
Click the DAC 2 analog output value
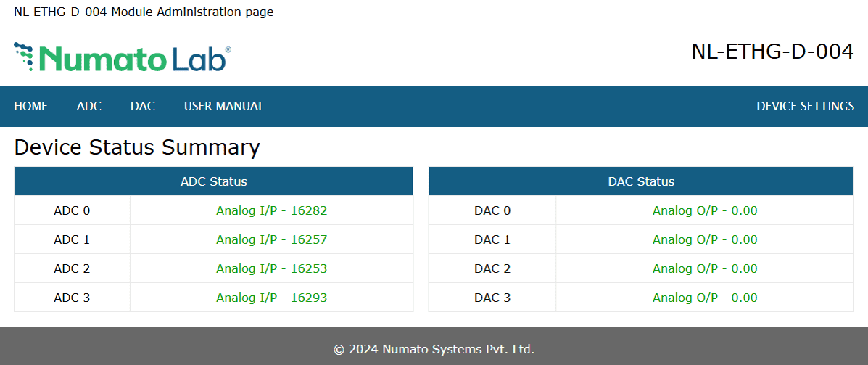tap(705, 268)
